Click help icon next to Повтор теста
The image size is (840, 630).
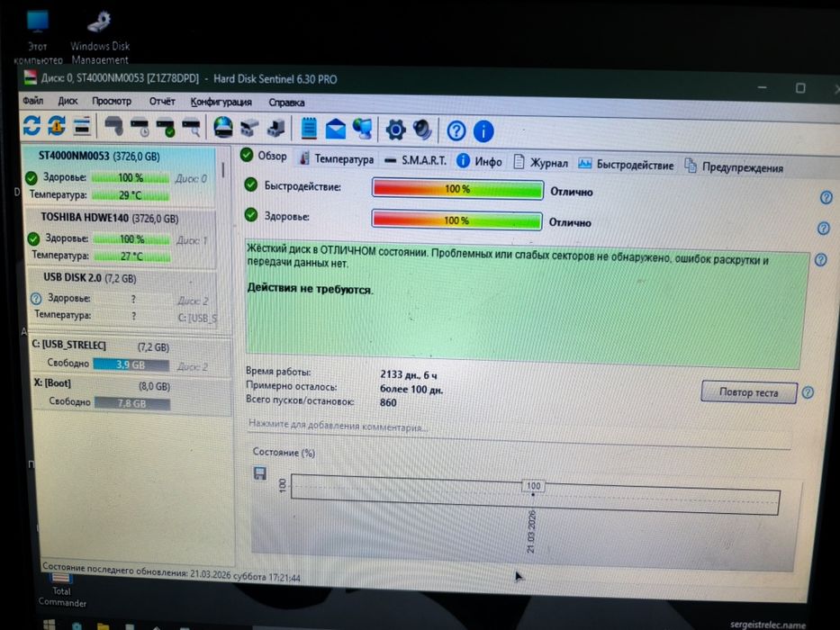click(x=808, y=392)
